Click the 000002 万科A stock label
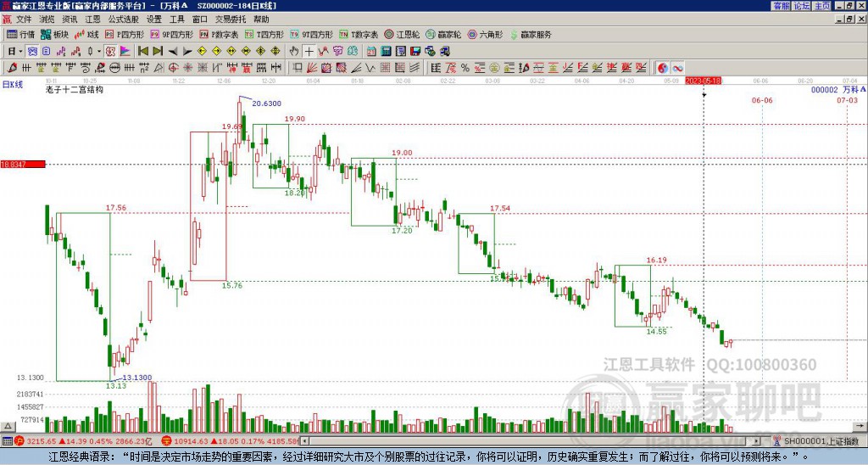868x465 pixels. (x=838, y=89)
